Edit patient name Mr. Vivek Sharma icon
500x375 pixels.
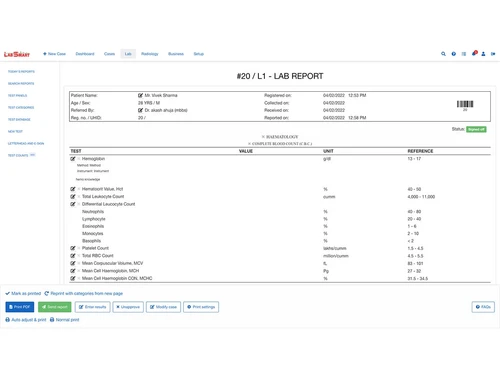coord(140,95)
